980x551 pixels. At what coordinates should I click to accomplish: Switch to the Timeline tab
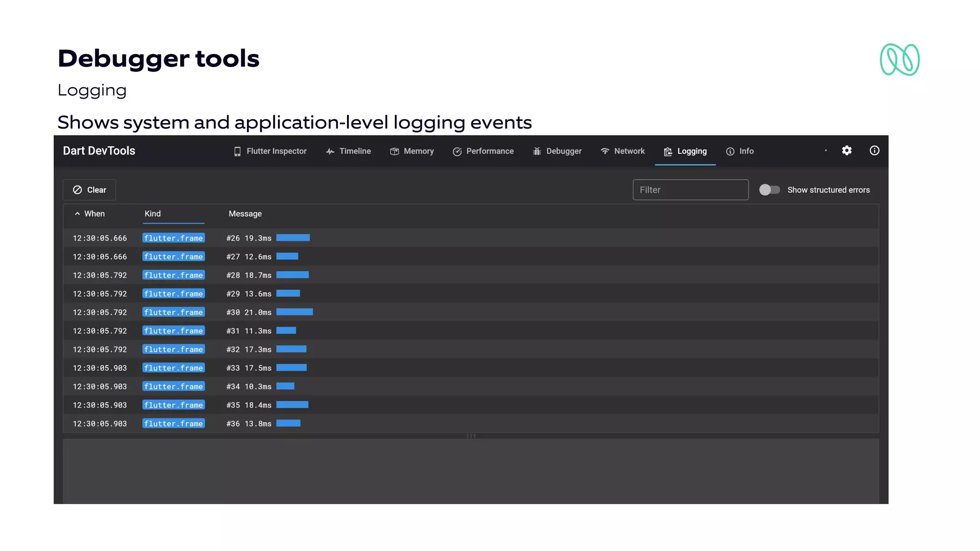[348, 151]
